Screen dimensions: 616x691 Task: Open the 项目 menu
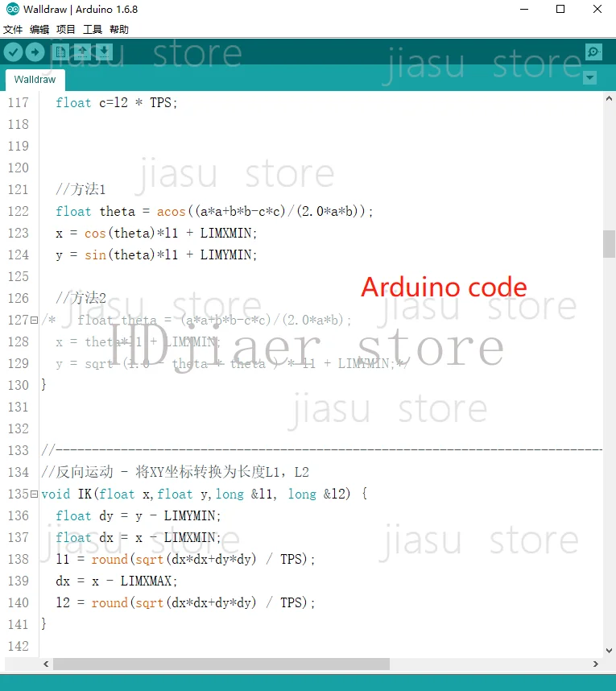66,30
